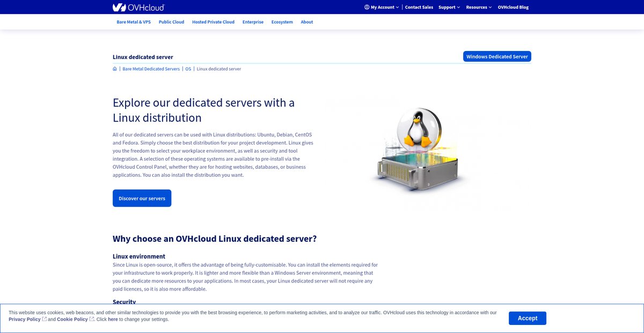Open the Privacy Policy link
Viewport: 644px width, 333px height.
[x=25, y=319]
